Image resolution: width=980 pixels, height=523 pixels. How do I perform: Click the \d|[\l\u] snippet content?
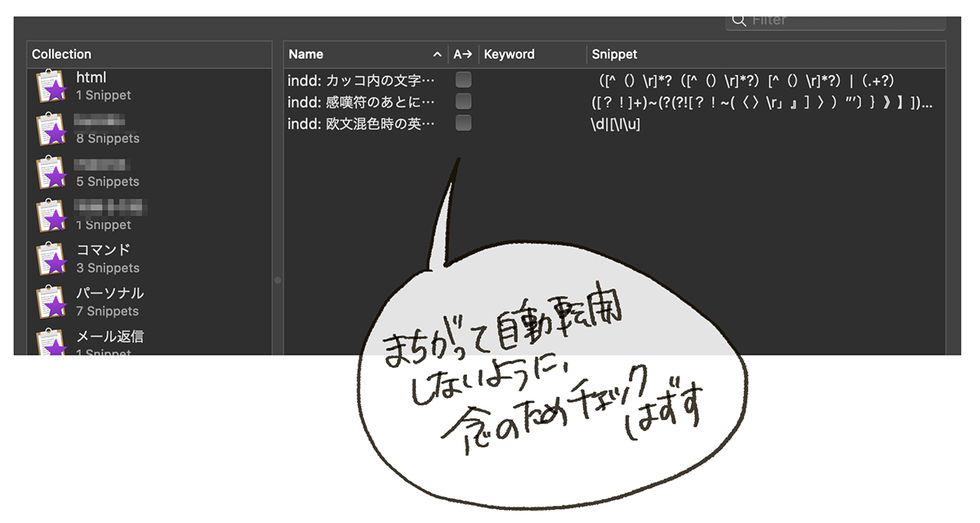pos(616,124)
